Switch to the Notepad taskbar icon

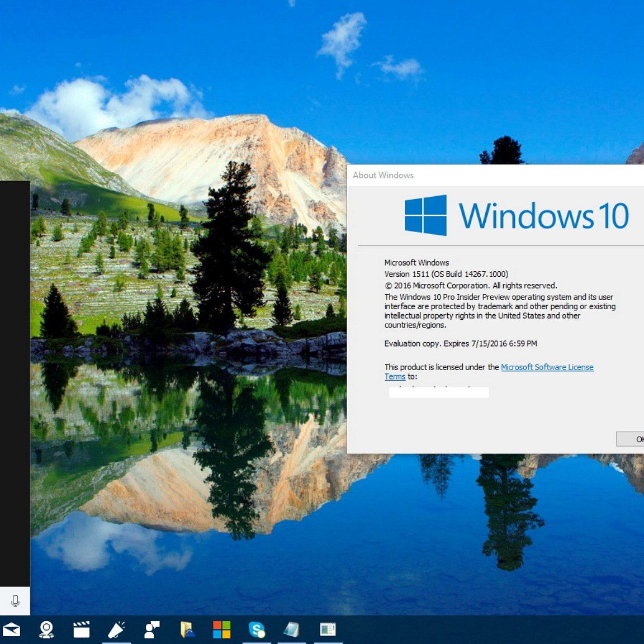(x=292, y=629)
